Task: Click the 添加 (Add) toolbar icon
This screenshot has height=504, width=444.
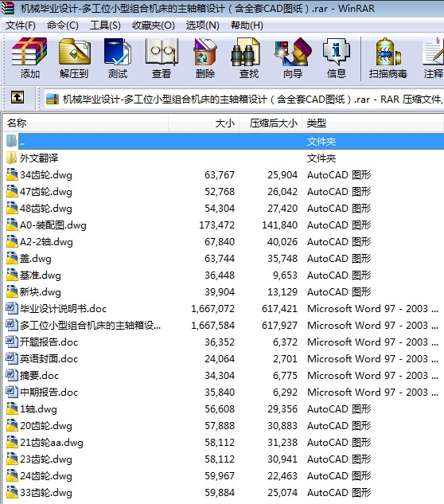Action: click(29, 52)
